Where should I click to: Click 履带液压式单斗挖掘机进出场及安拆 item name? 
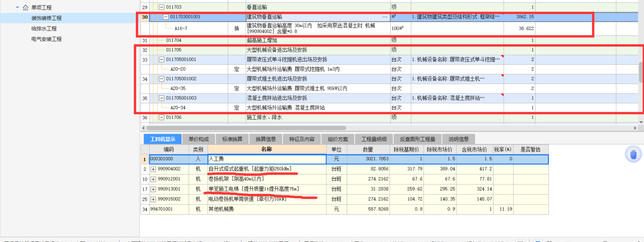287,60
